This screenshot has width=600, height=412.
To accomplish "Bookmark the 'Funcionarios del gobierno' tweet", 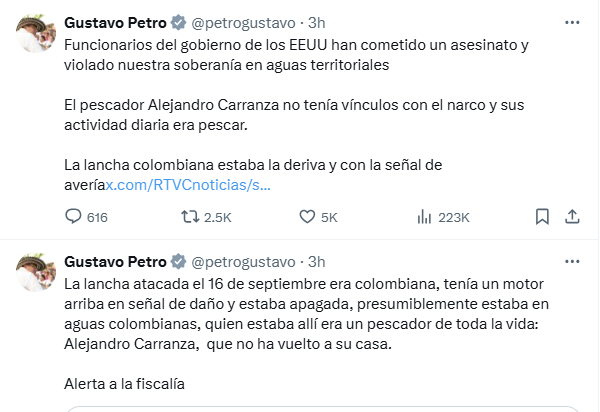I will (x=541, y=216).
